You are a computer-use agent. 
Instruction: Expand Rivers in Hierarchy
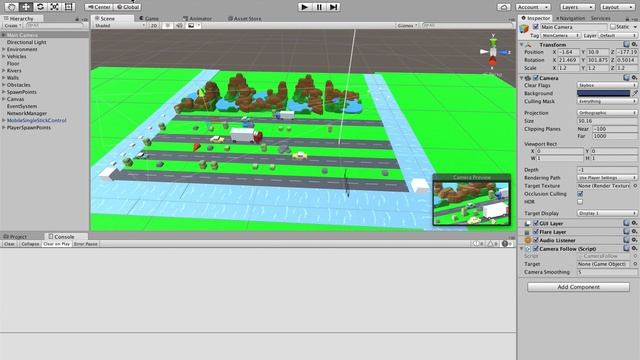tap(4, 71)
